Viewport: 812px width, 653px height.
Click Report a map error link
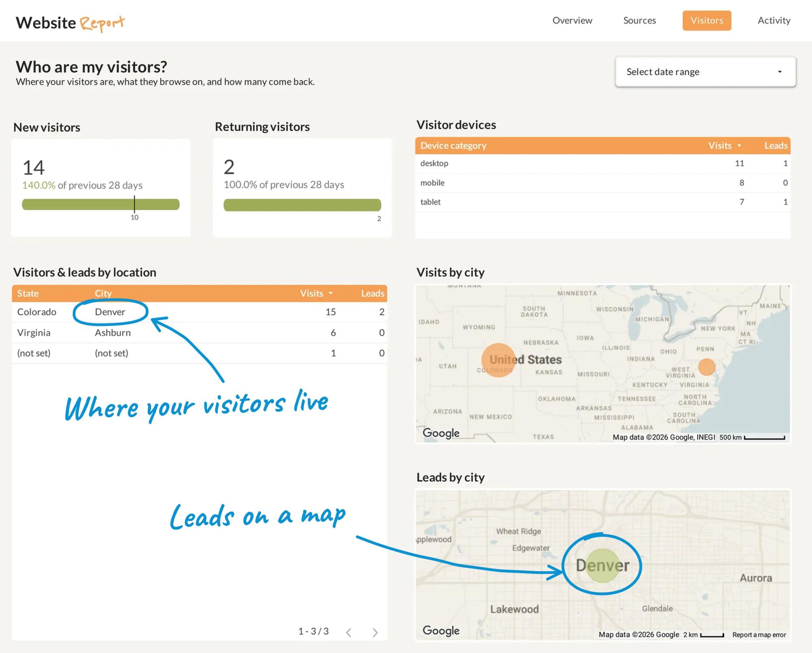(759, 635)
